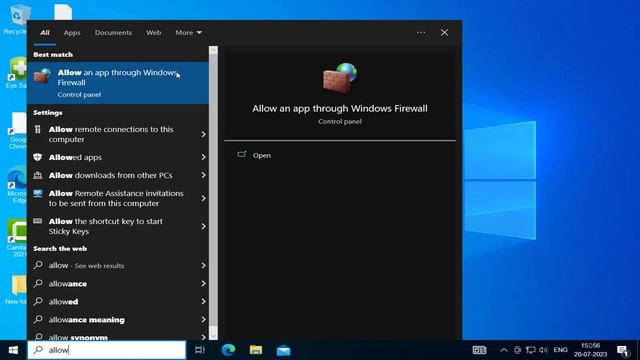
Task: Open File Explorer from taskbar
Action: pos(256,350)
